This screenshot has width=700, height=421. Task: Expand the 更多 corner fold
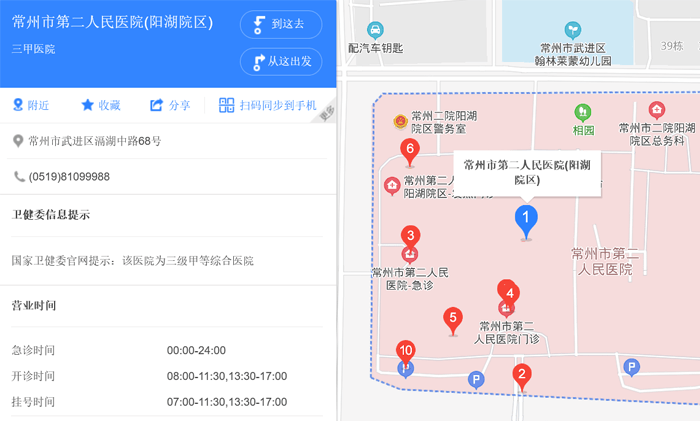pyautogui.click(x=327, y=113)
